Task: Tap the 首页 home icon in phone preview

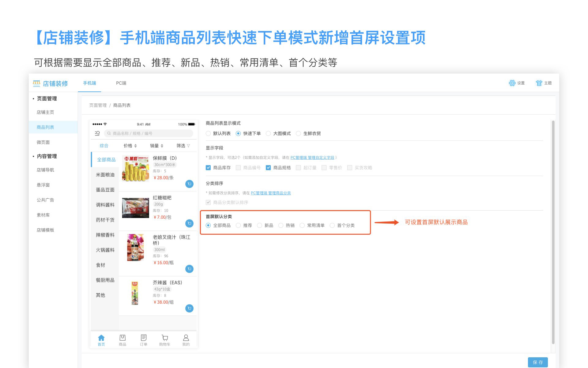Action: click(x=101, y=338)
